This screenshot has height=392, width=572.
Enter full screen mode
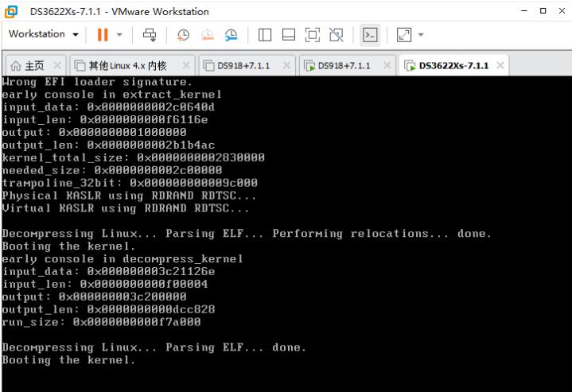coord(313,35)
